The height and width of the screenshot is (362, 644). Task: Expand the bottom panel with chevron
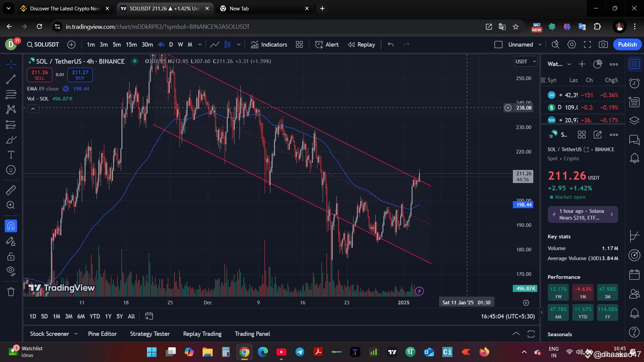pyautogui.click(x=516, y=334)
